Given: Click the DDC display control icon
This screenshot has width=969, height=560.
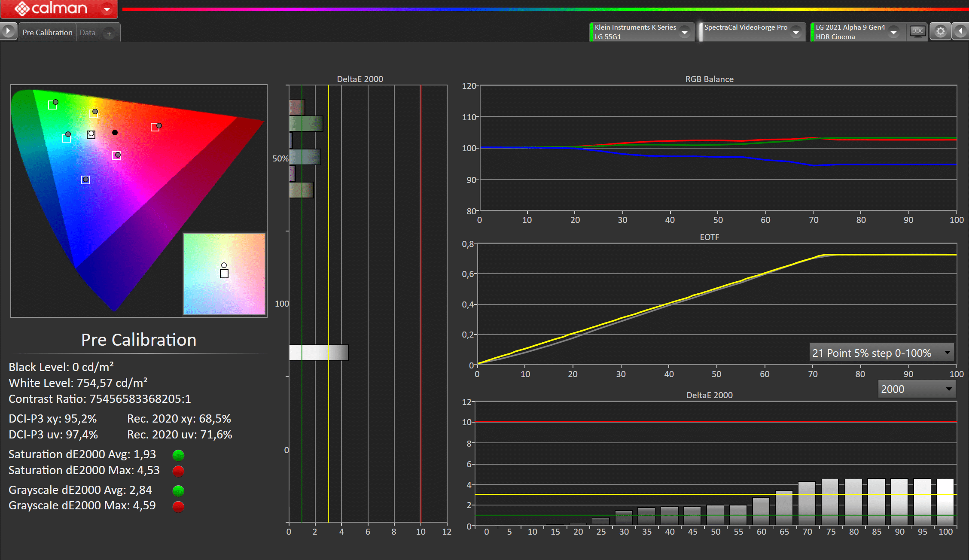Looking at the screenshot, I should coord(917,31).
